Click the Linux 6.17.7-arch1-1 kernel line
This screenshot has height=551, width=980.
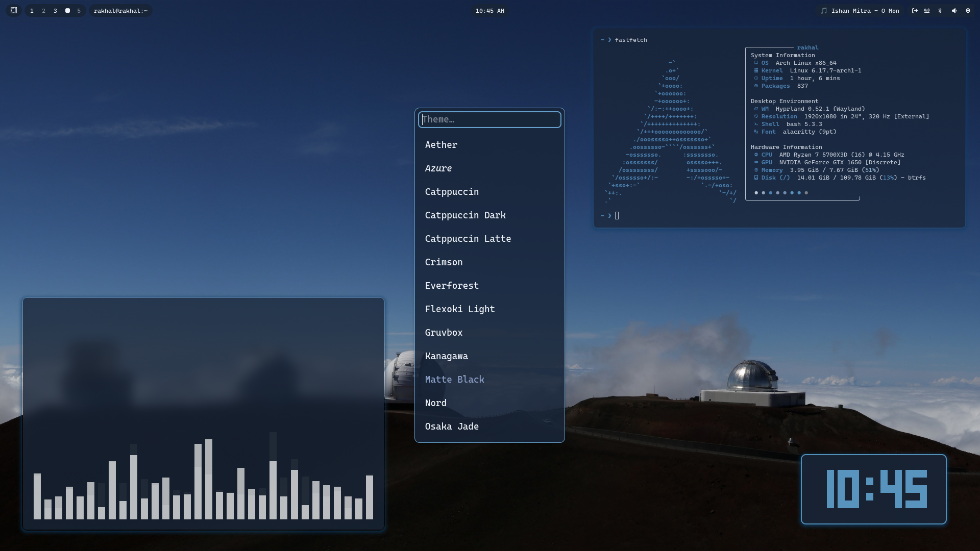point(807,70)
